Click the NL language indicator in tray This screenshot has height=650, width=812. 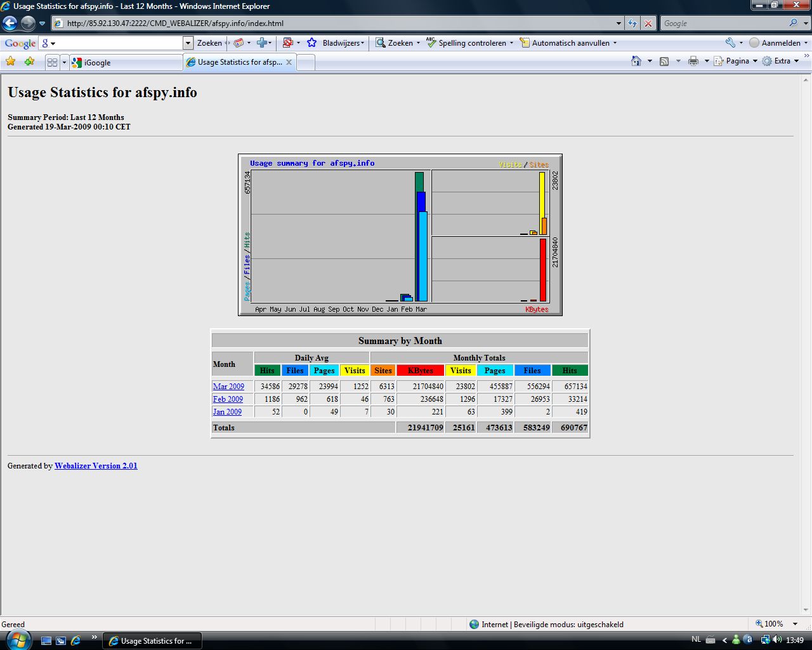coord(696,640)
